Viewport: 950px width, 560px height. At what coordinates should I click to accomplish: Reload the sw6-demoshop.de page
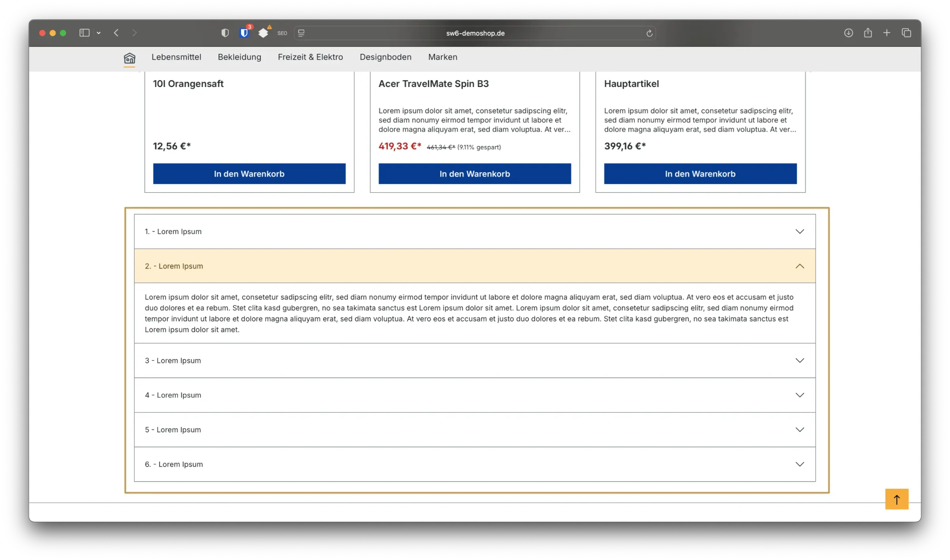click(649, 33)
